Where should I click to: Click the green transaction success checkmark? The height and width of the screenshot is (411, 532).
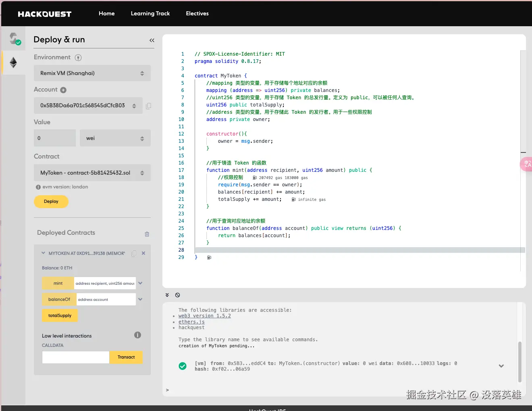pos(183,366)
